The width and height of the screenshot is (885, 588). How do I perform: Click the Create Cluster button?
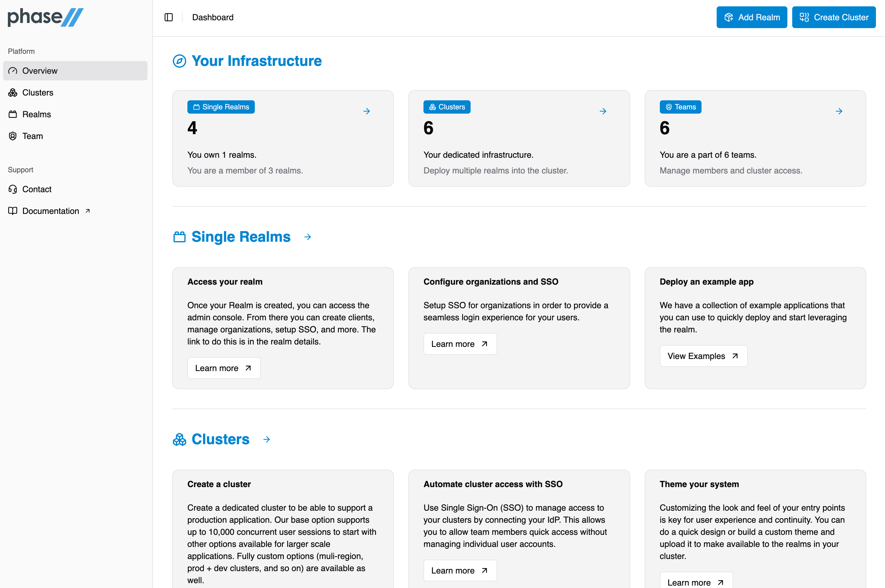(x=834, y=17)
